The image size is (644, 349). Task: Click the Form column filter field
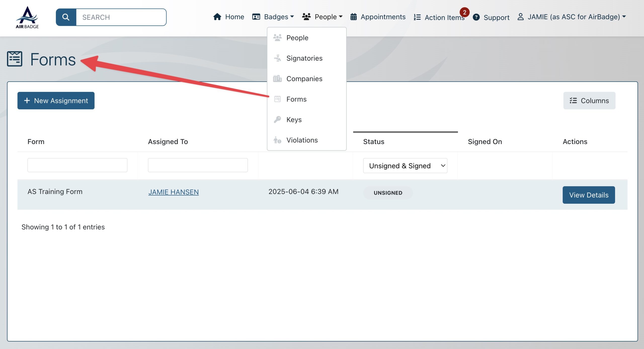[x=77, y=165]
